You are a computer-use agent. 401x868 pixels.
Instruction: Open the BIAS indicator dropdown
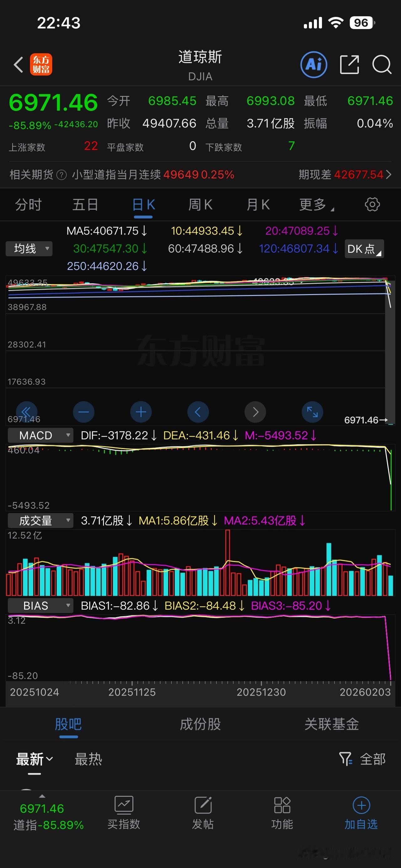40,606
